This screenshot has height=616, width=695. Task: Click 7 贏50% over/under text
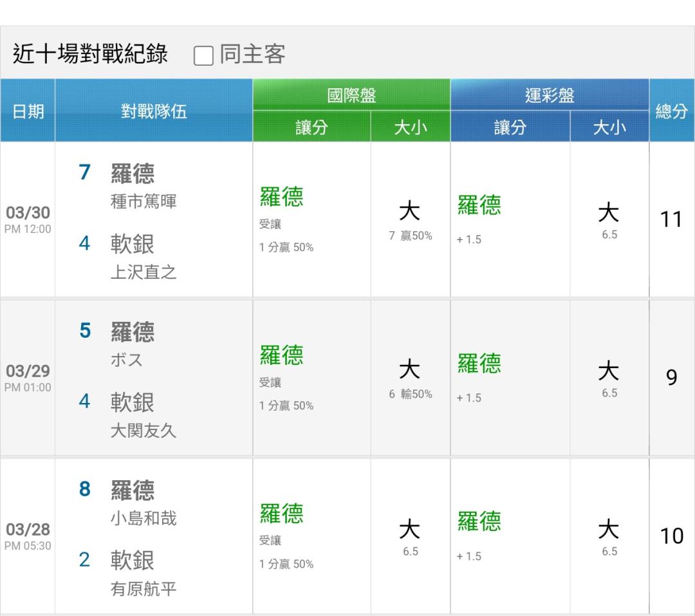(411, 236)
